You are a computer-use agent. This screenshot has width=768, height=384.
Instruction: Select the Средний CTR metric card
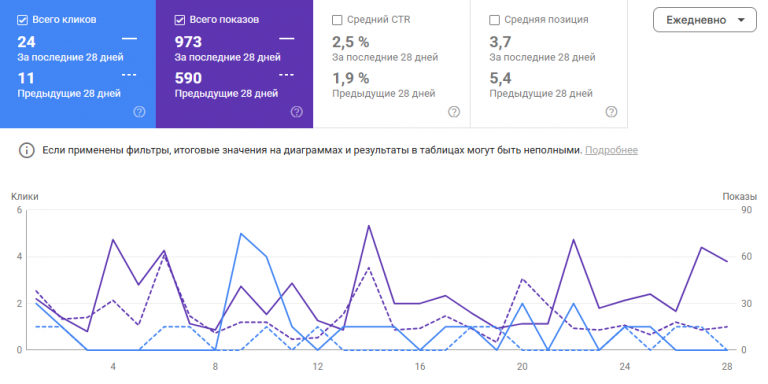pyautogui.click(x=392, y=64)
